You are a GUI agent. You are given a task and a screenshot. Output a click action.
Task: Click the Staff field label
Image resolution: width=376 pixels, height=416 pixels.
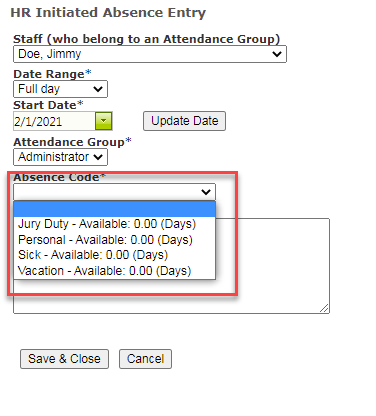coord(146,39)
